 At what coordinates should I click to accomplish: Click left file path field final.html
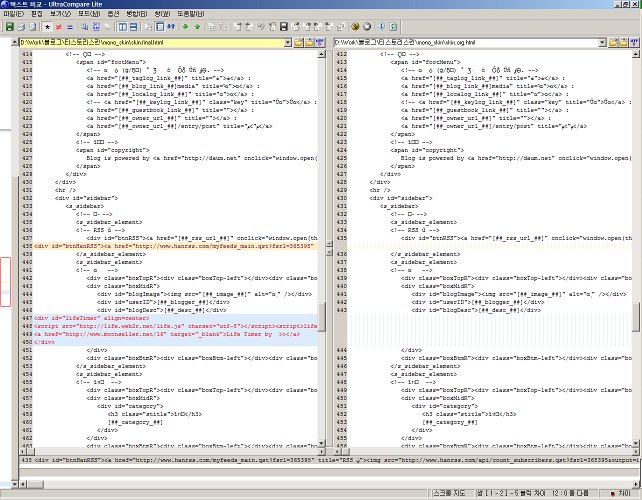[151, 42]
